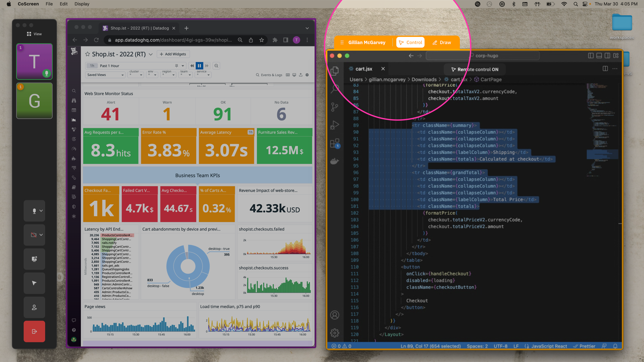Open the team filter dropdown
Image resolution: width=644 pixels, height=362 pixels.
point(185,75)
